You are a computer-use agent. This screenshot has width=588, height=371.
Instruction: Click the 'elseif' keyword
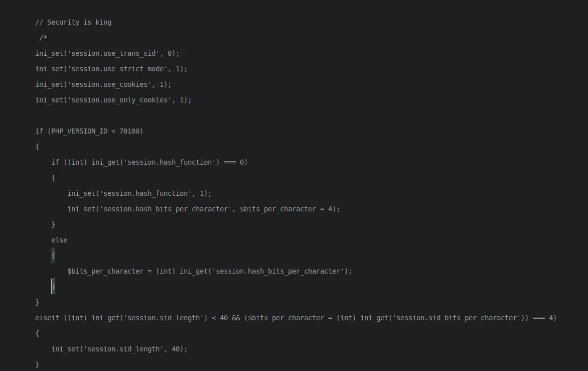pos(47,318)
